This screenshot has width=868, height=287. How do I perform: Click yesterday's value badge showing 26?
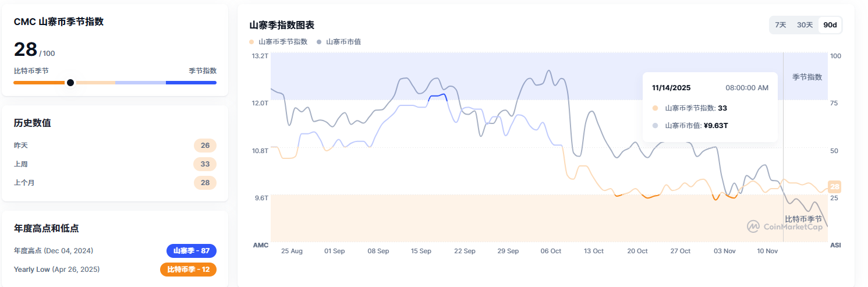click(x=205, y=146)
